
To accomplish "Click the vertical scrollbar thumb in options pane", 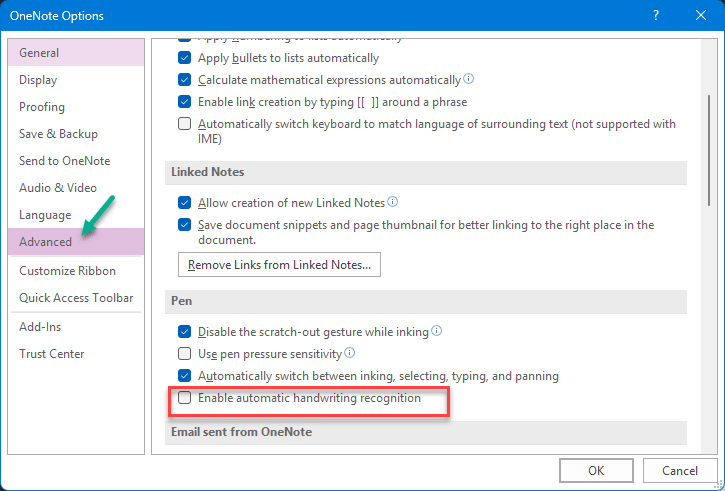I will [x=709, y=150].
